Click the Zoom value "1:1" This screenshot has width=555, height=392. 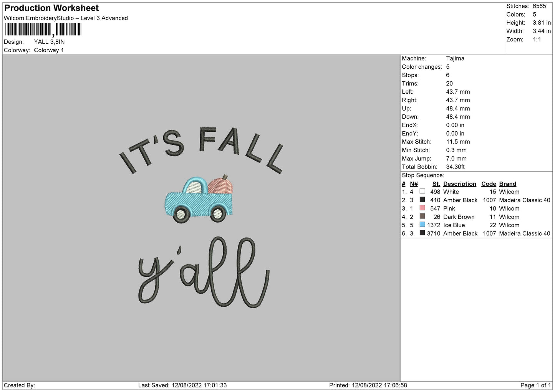537,40
